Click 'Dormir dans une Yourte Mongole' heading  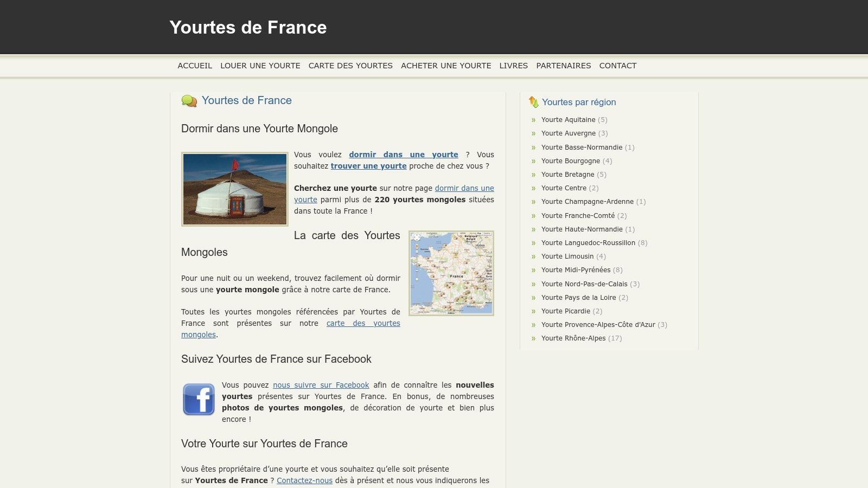259,129
